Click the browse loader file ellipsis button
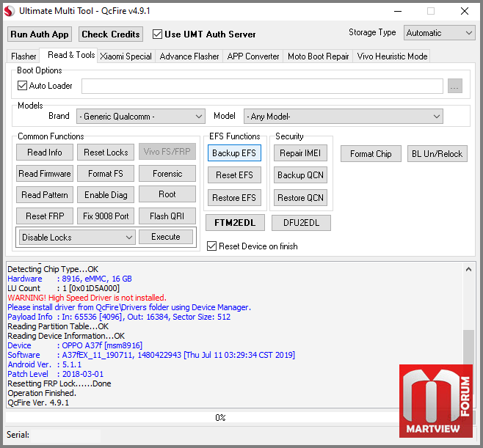Viewport: 483px width, 448px height. pyautogui.click(x=455, y=86)
